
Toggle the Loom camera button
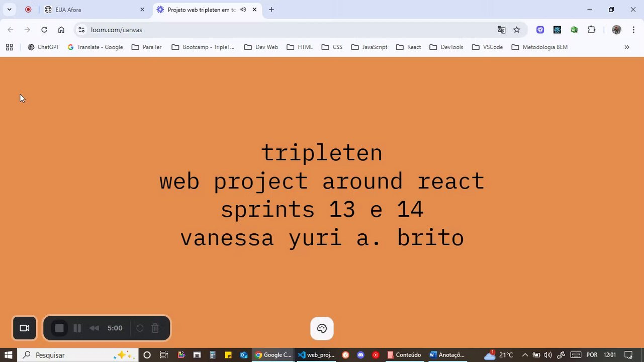pyautogui.click(x=25, y=328)
